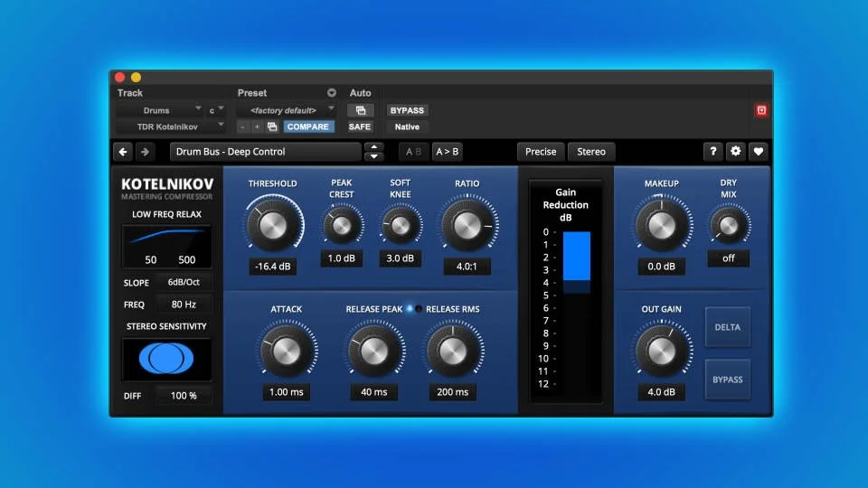Image resolution: width=868 pixels, height=488 pixels.
Task: Click the copy settings icon beside COMPARE
Action: pos(272,127)
